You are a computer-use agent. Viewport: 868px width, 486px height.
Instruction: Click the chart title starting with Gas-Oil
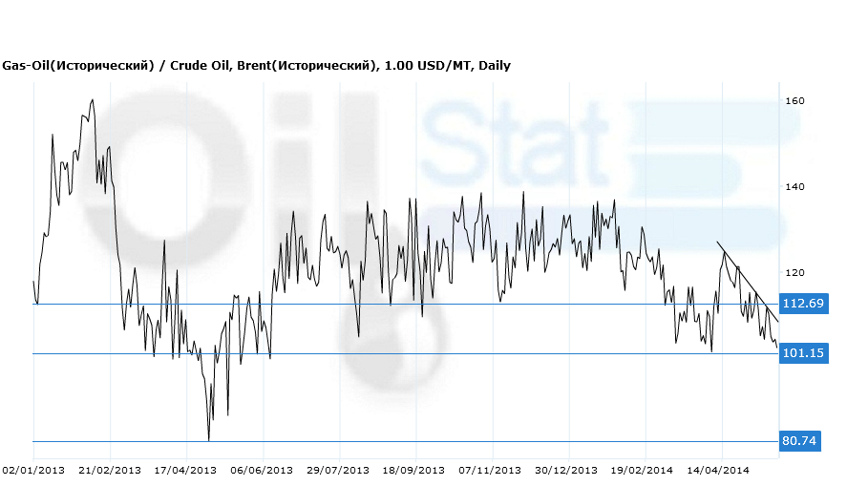pos(256,66)
